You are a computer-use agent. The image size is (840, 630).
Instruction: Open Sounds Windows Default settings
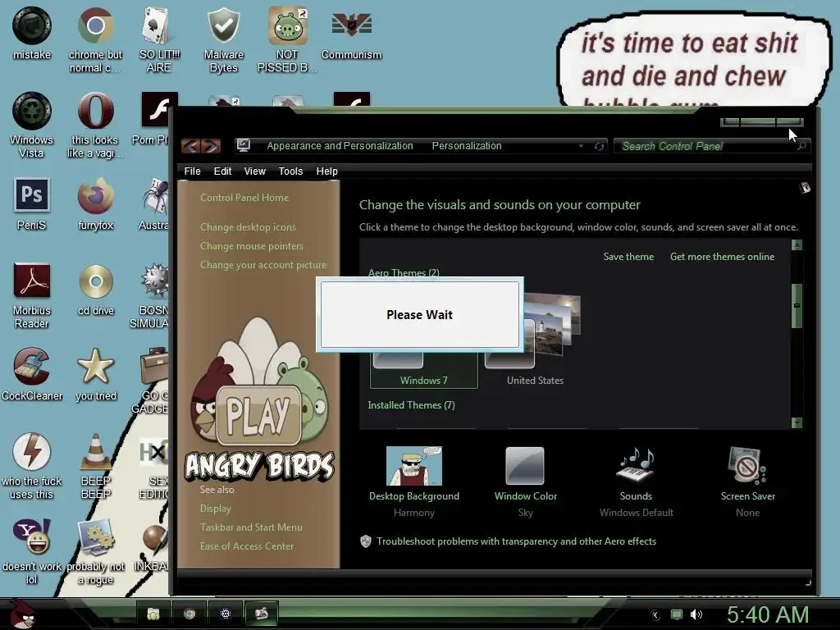[x=636, y=482]
